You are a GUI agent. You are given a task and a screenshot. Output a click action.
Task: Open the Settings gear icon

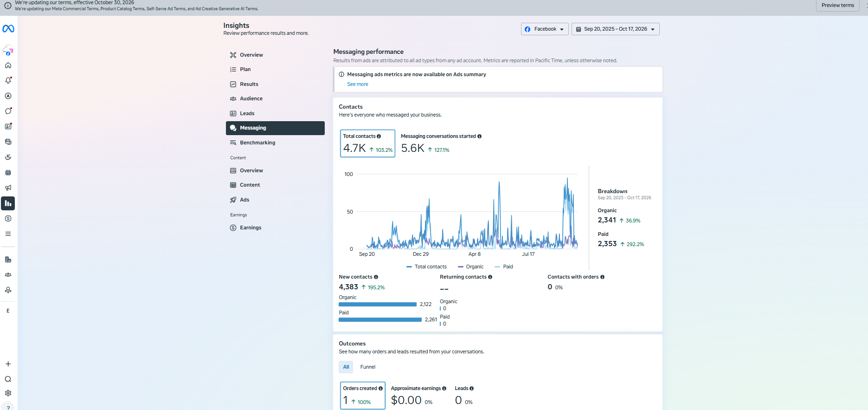click(x=8, y=393)
